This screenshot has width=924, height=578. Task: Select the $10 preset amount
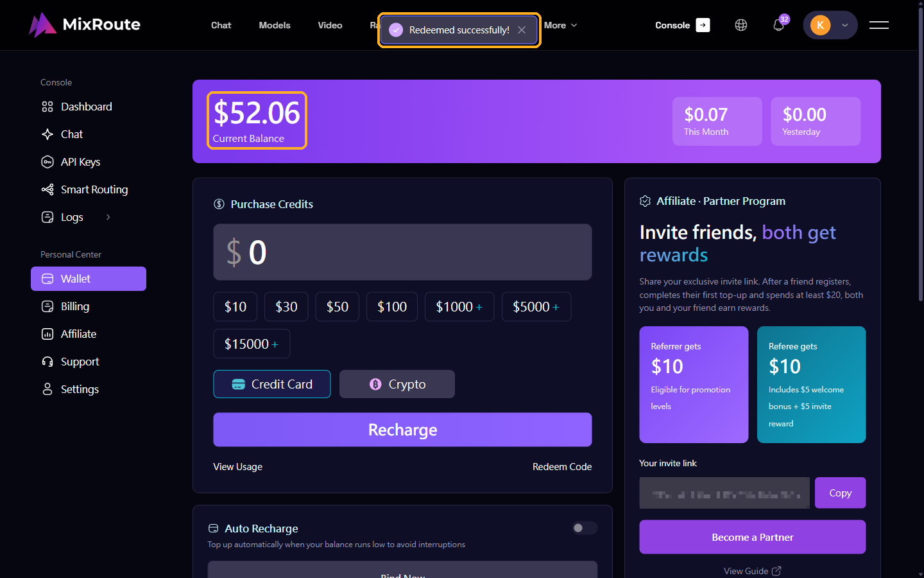(235, 307)
